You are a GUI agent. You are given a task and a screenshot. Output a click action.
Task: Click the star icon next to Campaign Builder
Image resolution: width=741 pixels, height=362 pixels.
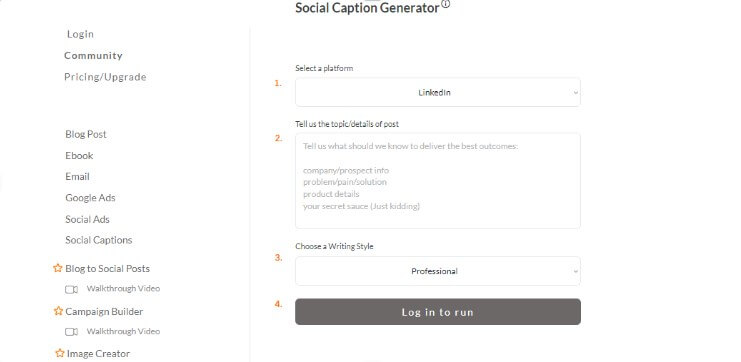[58, 311]
